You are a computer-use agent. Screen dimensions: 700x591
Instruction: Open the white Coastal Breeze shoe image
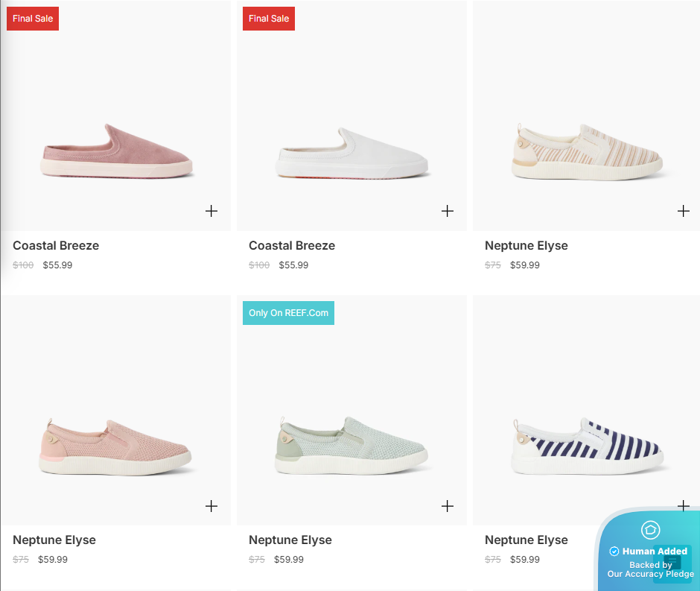pyautogui.click(x=352, y=153)
